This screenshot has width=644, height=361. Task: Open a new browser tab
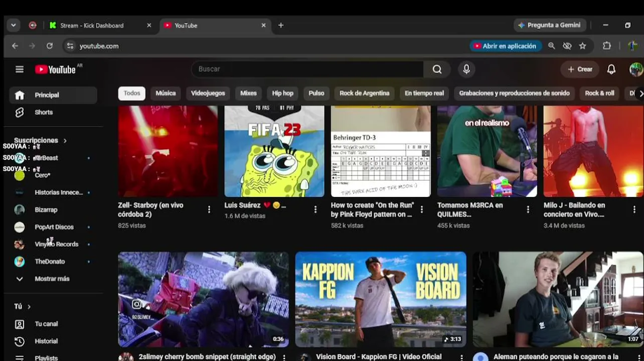click(281, 25)
